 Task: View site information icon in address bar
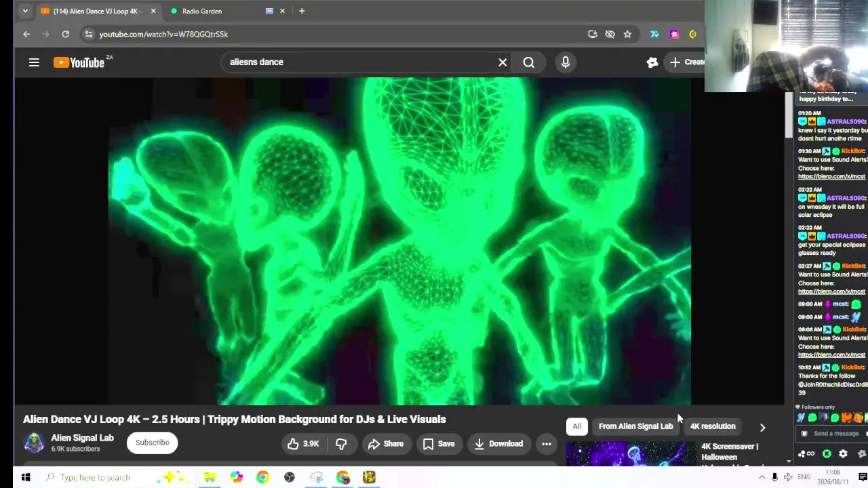tap(88, 34)
